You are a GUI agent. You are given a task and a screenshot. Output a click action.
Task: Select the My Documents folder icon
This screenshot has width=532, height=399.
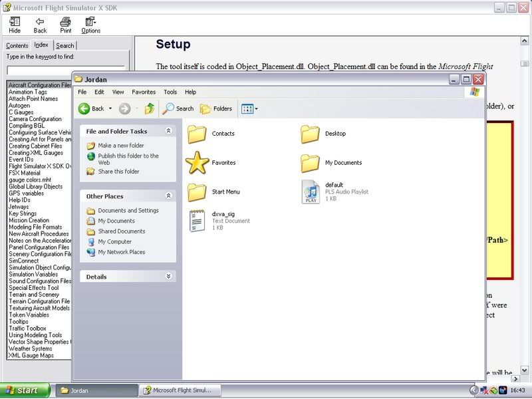coord(310,163)
